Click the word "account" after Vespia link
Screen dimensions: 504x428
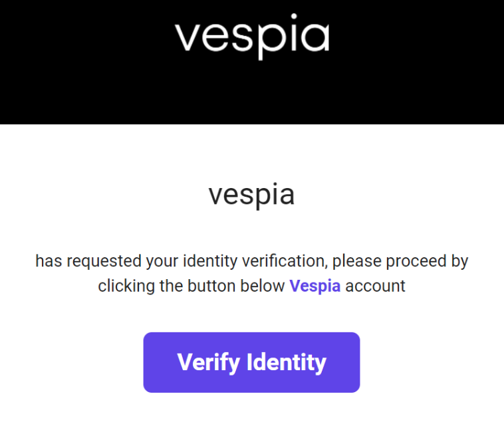click(x=375, y=286)
